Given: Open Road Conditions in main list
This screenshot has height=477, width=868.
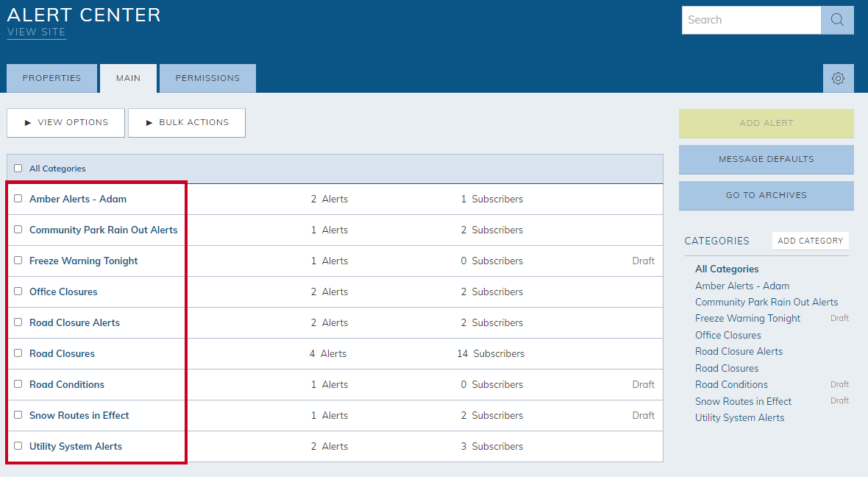Looking at the screenshot, I should [67, 384].
